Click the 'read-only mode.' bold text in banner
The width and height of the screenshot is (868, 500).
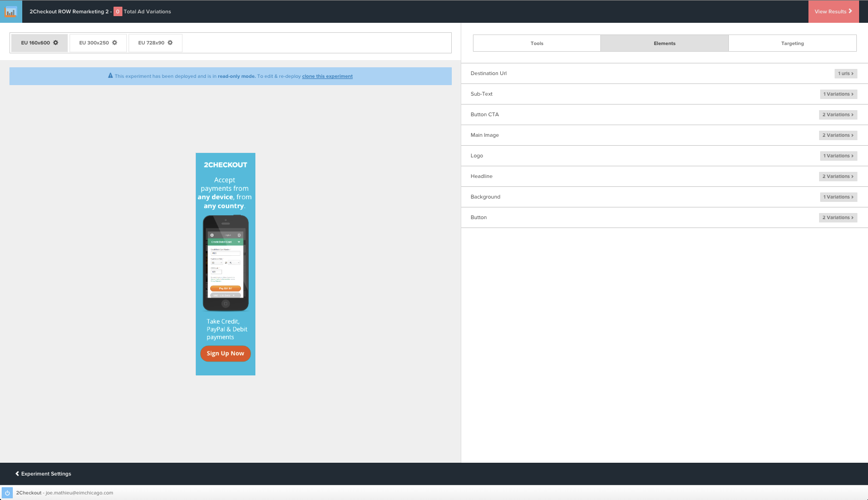tap(236, 76)
